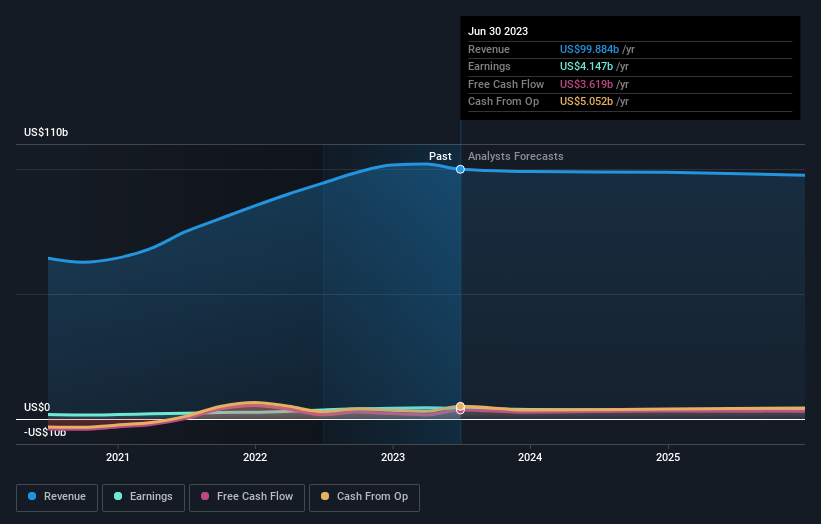The width and height of the screenshot is (821, 524).
Task: Click the Free Cash Flow value US$3.619b
Action: [586, 84]
